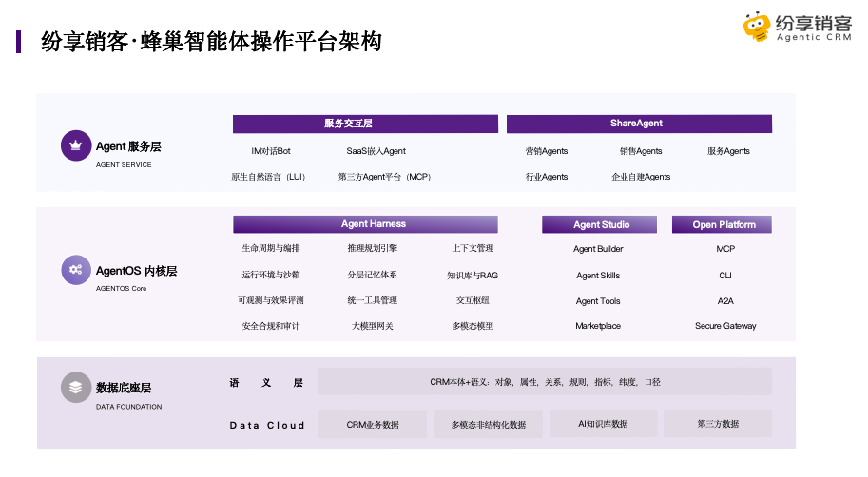Click the CRM业务数据 box
The height and width of the screenshot is (477, 868).
click(x=373, y=425)
